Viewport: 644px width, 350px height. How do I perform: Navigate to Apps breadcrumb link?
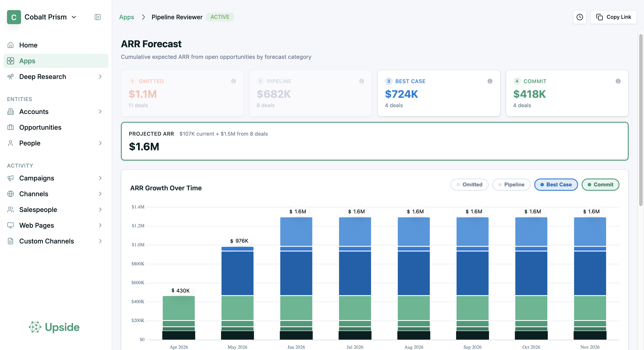(x=127, y=17)
